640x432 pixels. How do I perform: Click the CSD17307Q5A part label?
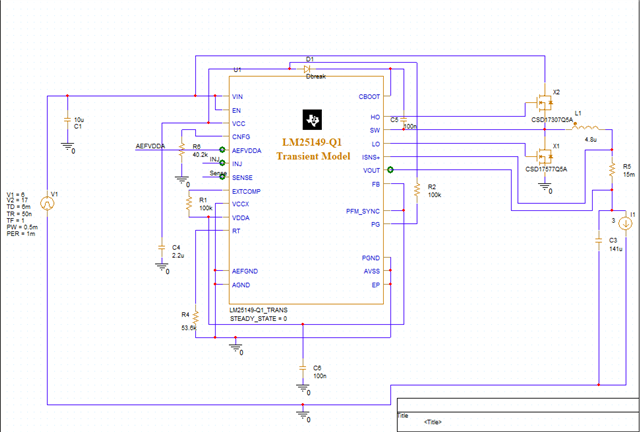click(552, 120)
